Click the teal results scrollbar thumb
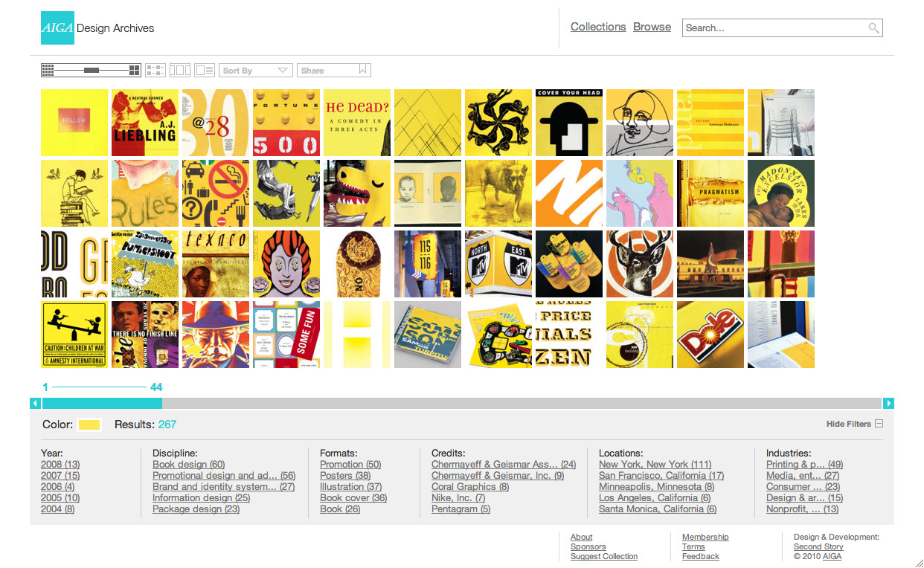This screenshot has height=568, width=924. click(102, 403)
